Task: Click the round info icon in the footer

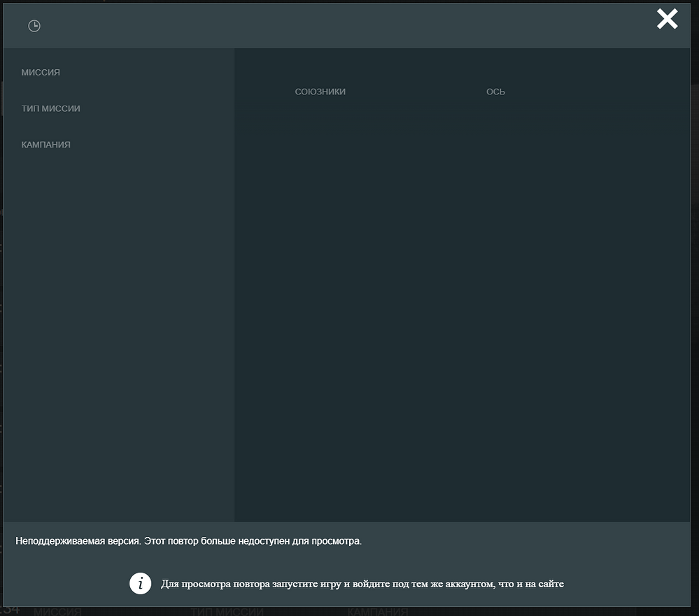Action: [x=141, y=583]
